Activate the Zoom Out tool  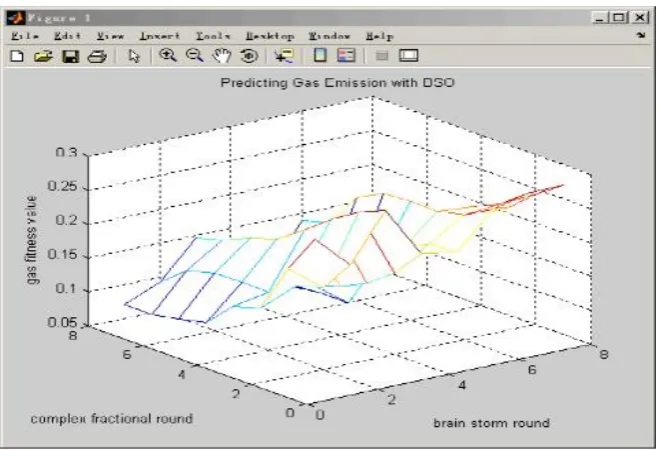(195, 55)
